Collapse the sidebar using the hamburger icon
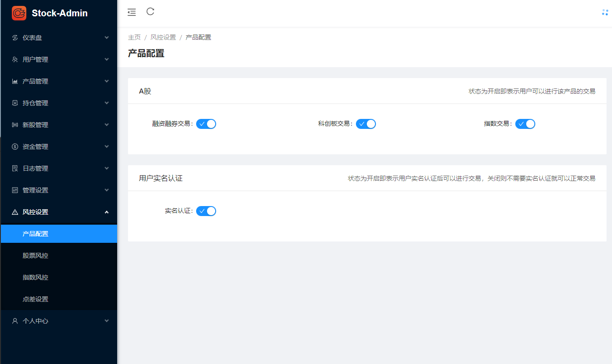612x364 pixels. tap(132, 12)
